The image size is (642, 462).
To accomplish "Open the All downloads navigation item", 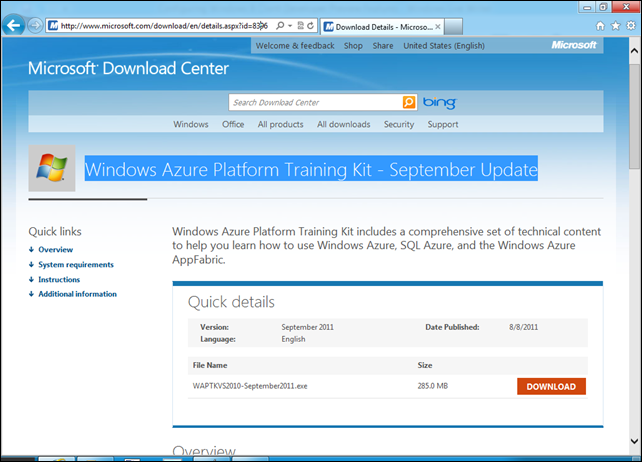I will (344, 124).
